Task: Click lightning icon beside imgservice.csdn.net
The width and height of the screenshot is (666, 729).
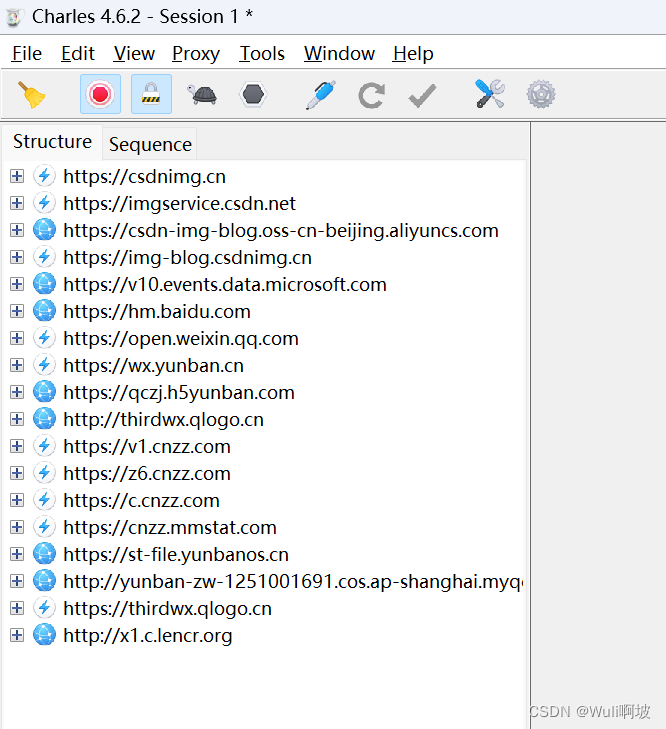Action: click(44, 203)
